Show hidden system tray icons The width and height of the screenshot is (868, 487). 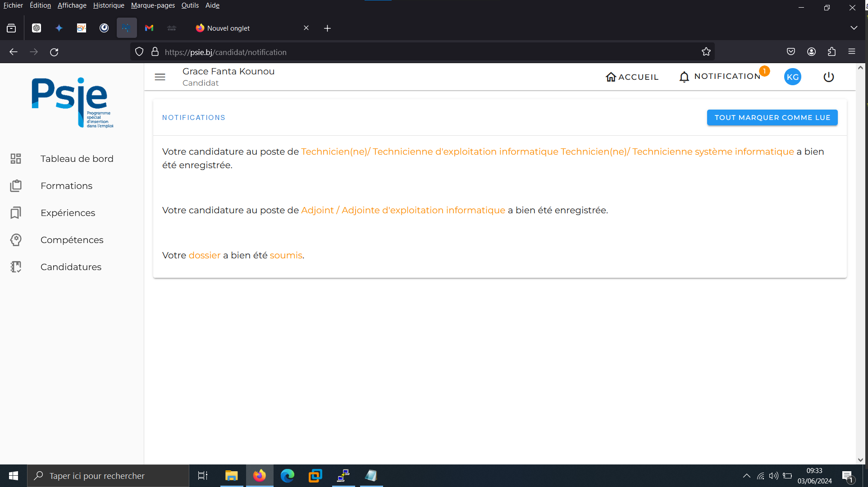tap(746, 476)
